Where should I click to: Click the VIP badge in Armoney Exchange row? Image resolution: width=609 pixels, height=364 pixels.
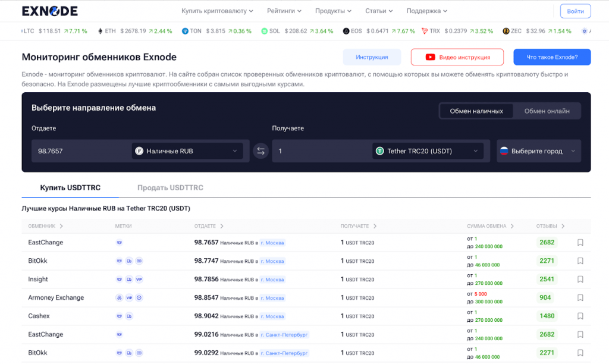(129, 297)
